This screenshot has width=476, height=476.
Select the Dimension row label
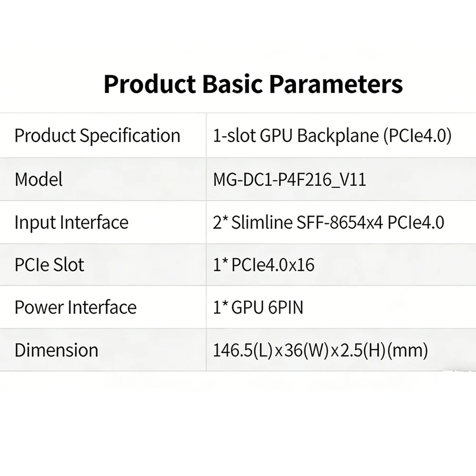click(x=56, y=350)
